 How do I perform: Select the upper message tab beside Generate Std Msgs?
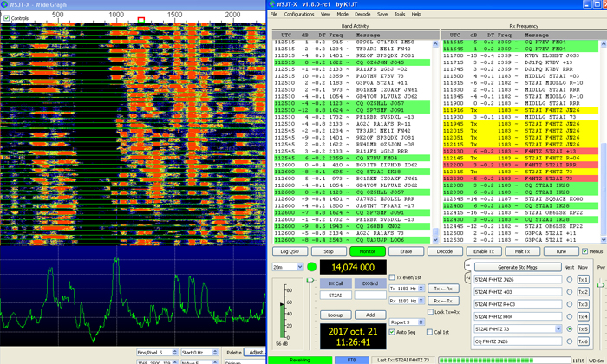(x=467, y=266)
